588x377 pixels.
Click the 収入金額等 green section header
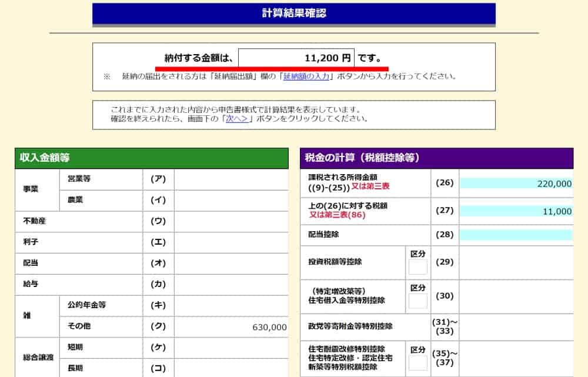pyautogui.click(x=152, y=158)
